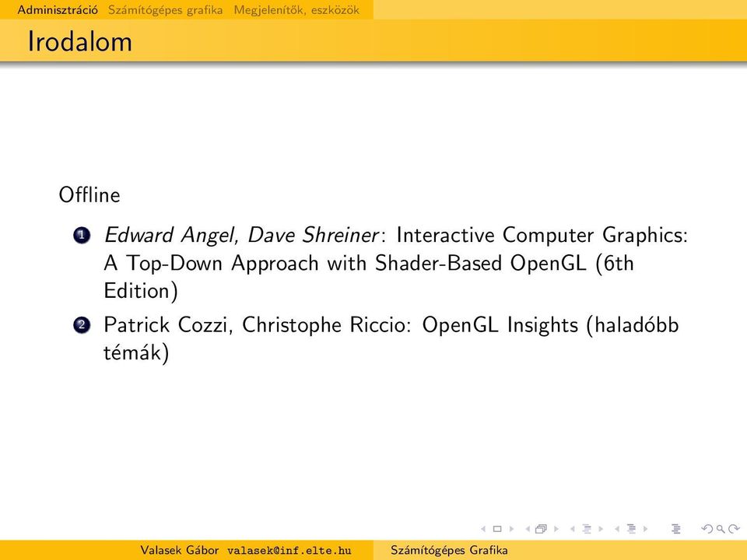747x560 pixels.
Task: Click numbered bullet 2
Action: pyautogui.click(x=82, y=325)
